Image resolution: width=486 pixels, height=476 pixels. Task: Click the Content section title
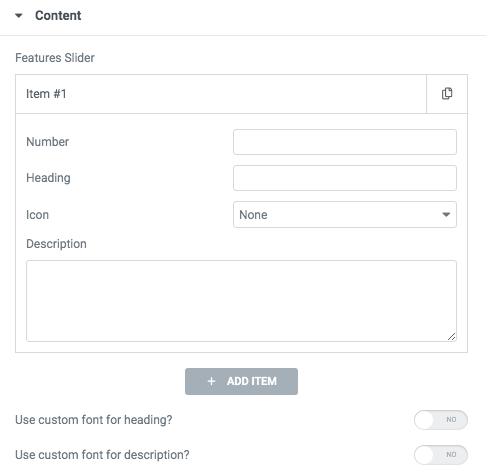coord(58,15)
